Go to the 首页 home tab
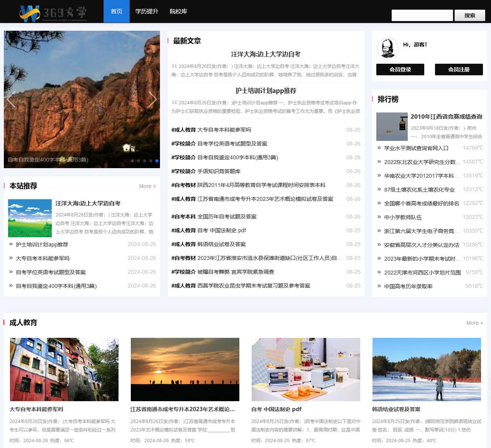Image resolution: width=491 pixels, height=448 pixels. coord(117,12)
